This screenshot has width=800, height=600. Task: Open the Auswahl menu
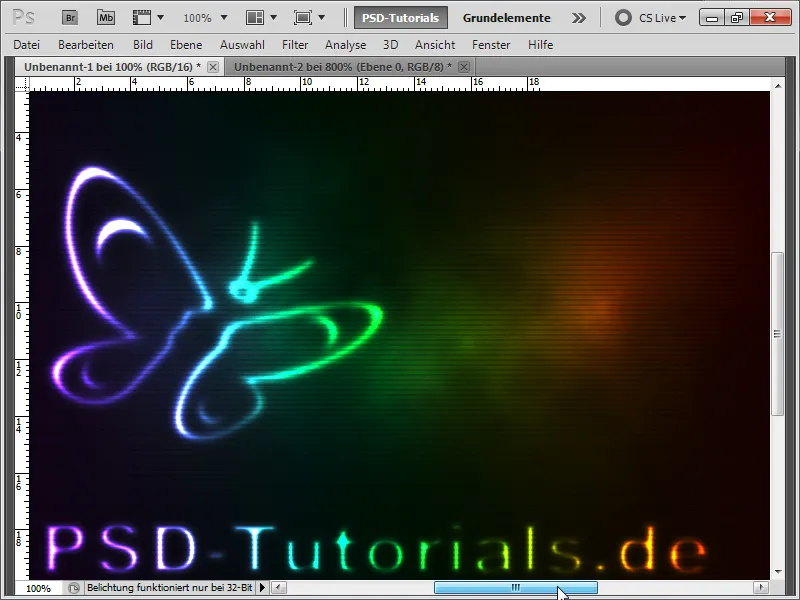pos(242,45)
